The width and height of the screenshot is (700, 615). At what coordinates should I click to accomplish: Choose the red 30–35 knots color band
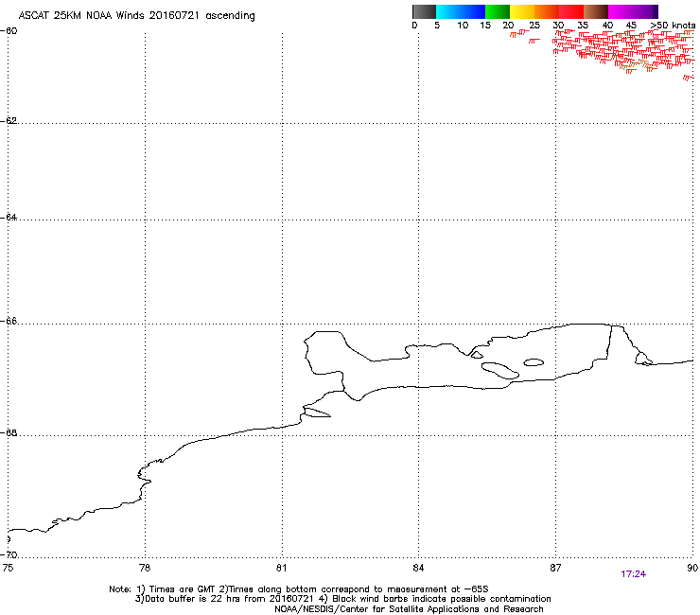pos(571,11)
